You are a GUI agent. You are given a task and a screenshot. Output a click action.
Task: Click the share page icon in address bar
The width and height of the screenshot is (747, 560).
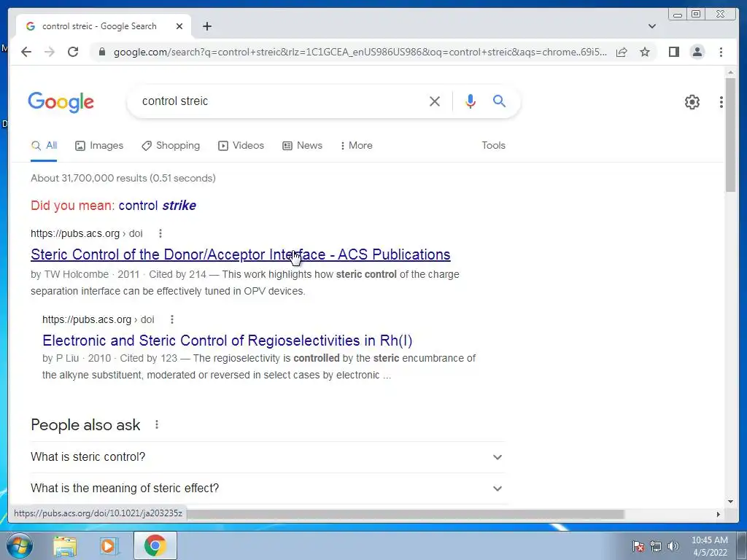(x=622, y=52)
